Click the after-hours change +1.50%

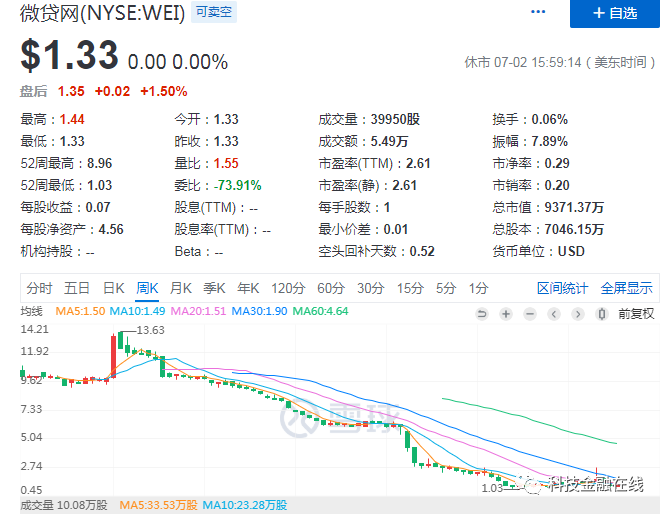(x=164, y=91)
